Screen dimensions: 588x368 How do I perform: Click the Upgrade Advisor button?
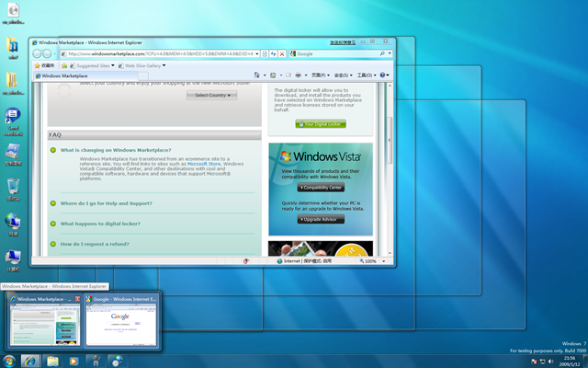[321, 219]
